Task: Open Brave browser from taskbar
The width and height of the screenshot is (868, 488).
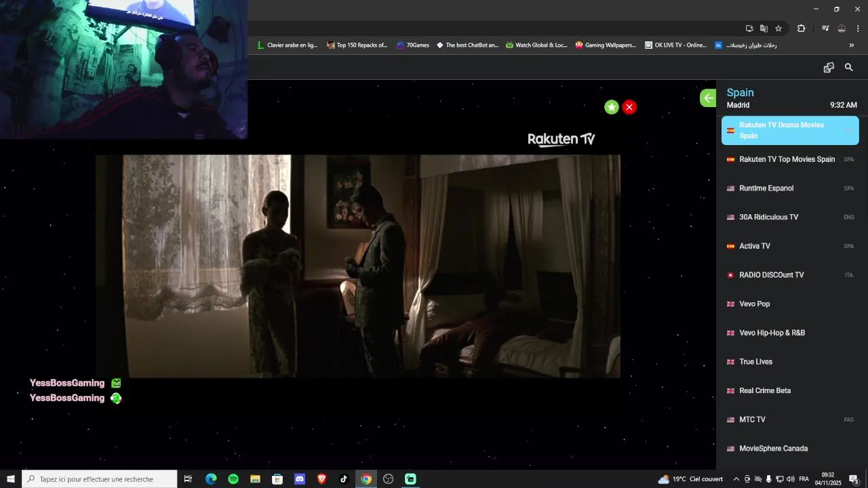Action: pyautogui.click(x=321, y=479)
